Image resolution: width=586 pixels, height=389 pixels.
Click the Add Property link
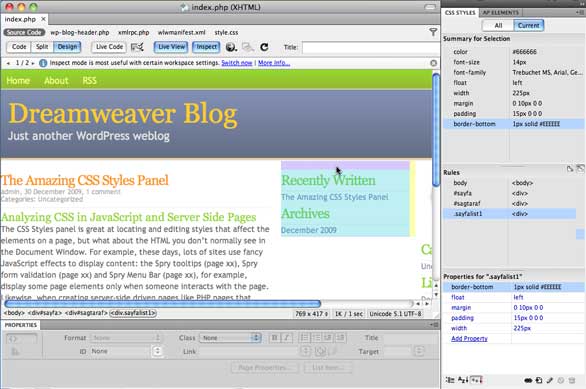469,339
